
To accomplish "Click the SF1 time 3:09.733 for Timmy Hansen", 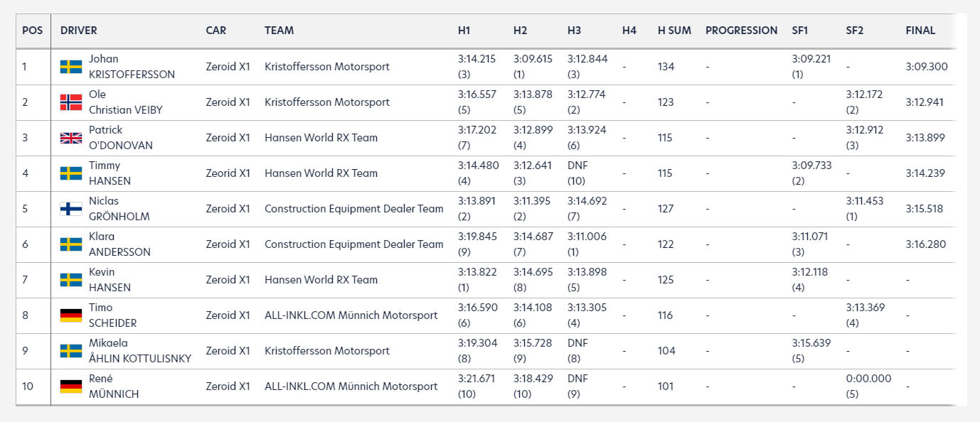I will tap(811, 166).
